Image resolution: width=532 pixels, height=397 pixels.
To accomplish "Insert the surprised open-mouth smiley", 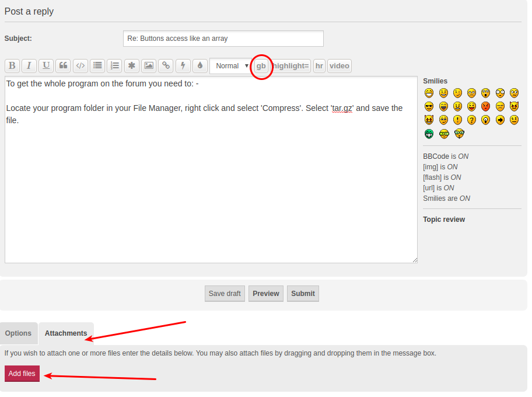I will click(485, 93).
